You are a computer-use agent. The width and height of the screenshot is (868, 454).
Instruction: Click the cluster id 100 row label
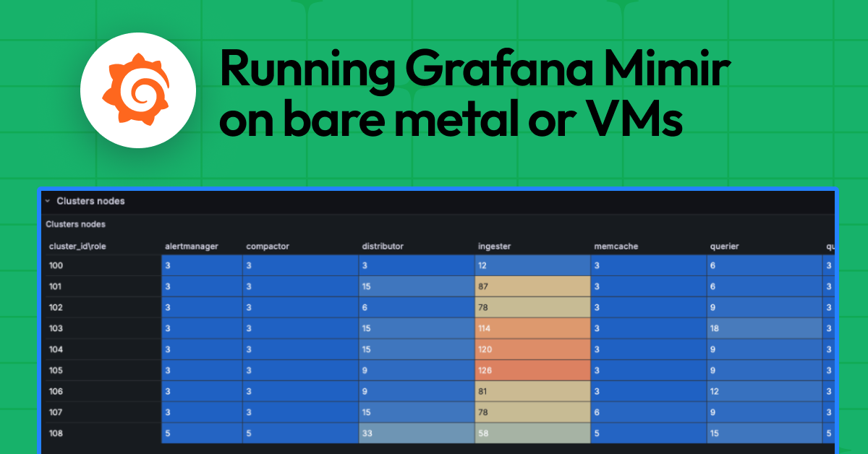pos(56,265)
